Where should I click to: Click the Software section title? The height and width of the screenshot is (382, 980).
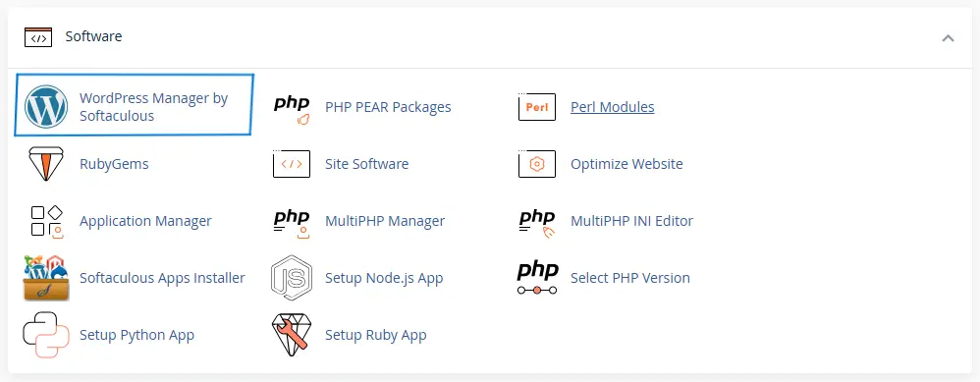93,36
